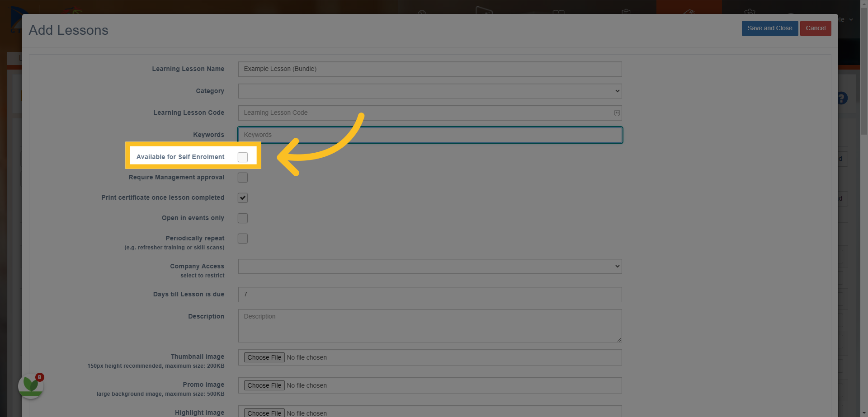868x417 pixels.
Task: Toggle the Open in events only checkbox
Action: pyautogui.click(x=243, y=218)
